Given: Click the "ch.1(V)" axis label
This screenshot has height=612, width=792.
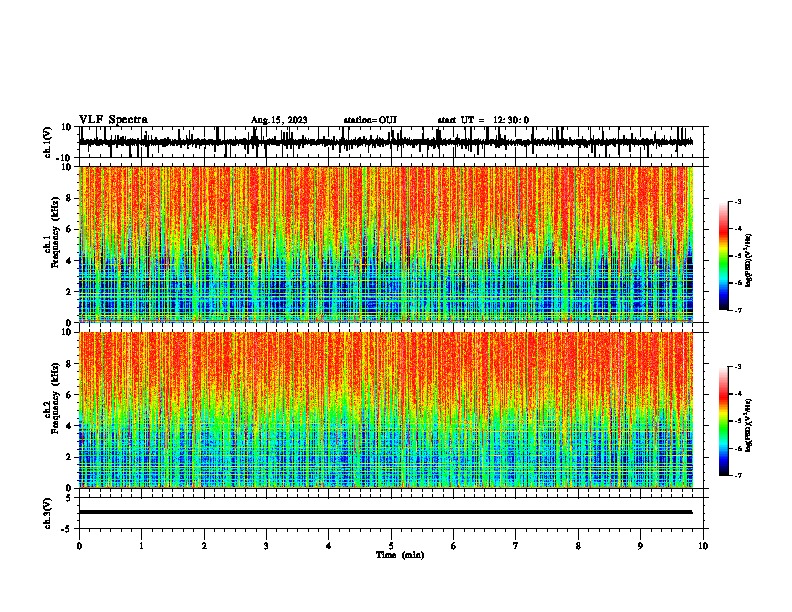Looking at the screenshot, I should [48, 142].
